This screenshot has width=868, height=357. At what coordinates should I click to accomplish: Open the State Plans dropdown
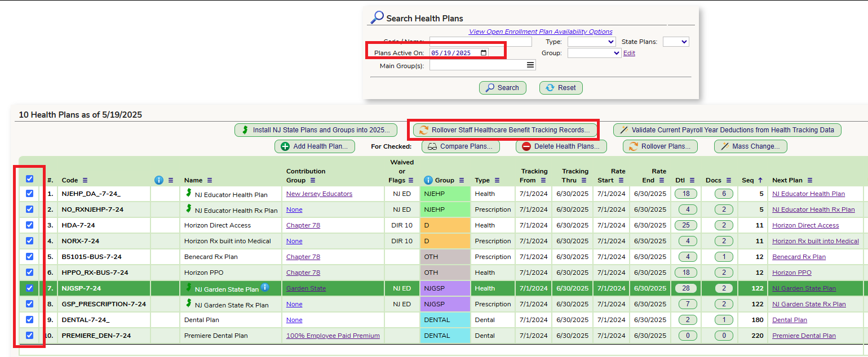[x=676, y=42]
